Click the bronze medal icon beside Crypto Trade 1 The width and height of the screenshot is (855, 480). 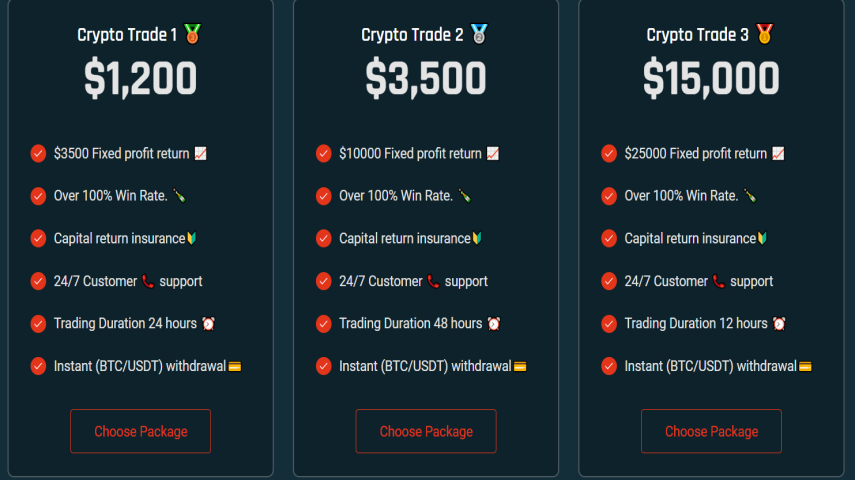[x=192, y=34]
